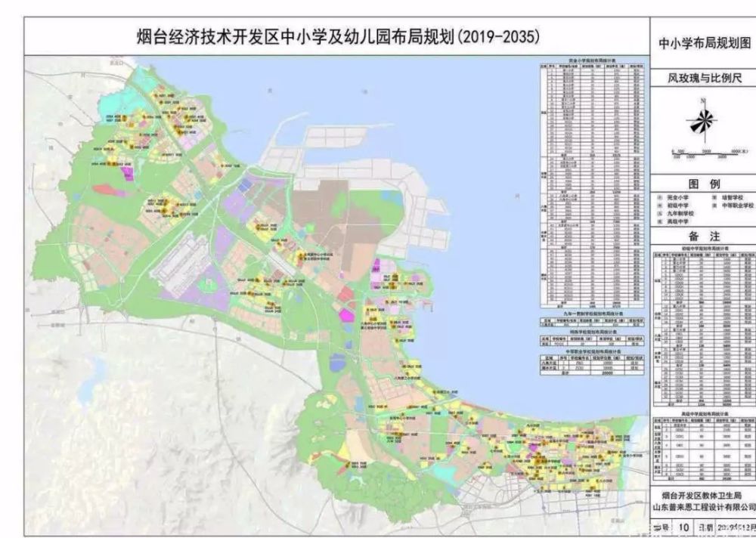The image size is (756, 538).
Task: Select the 九年一贯制学校规划布局统计表 header
Action: pos(593,314)
